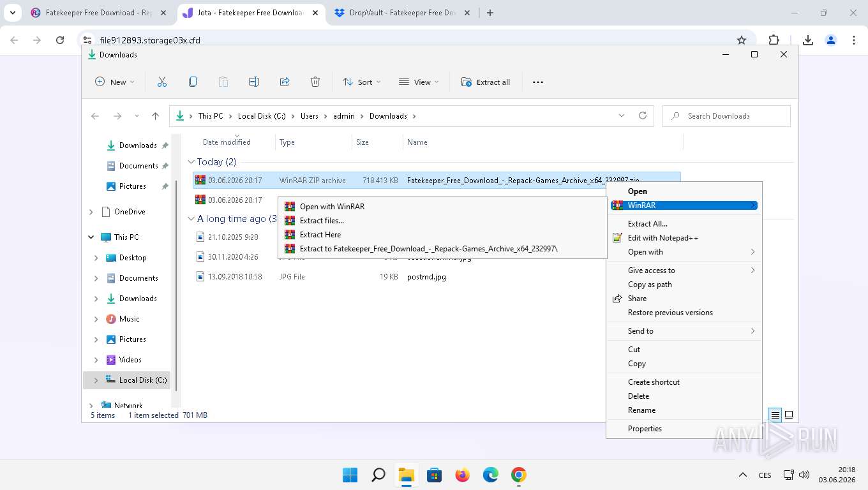Image resolution: width=868 pixels, height=490 pixels.
Task: Show hidden system tray icons
Action: tap(743, 475)
